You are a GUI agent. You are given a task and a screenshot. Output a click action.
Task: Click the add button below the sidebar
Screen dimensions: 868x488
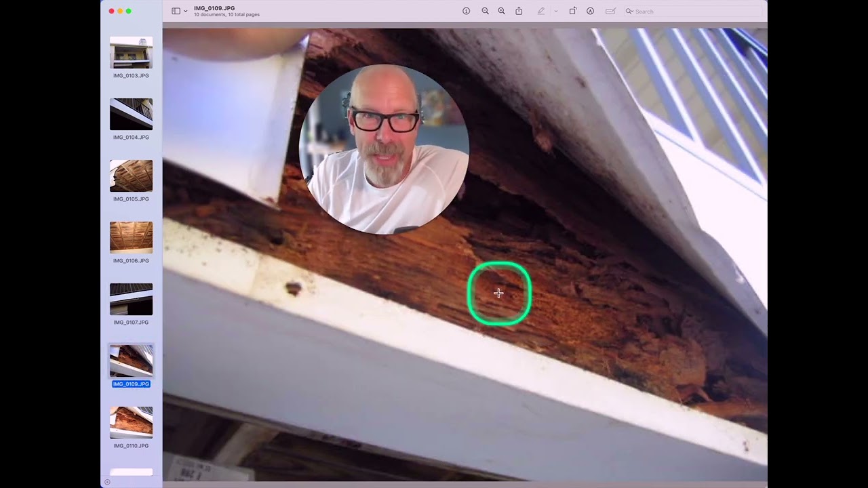107,482
